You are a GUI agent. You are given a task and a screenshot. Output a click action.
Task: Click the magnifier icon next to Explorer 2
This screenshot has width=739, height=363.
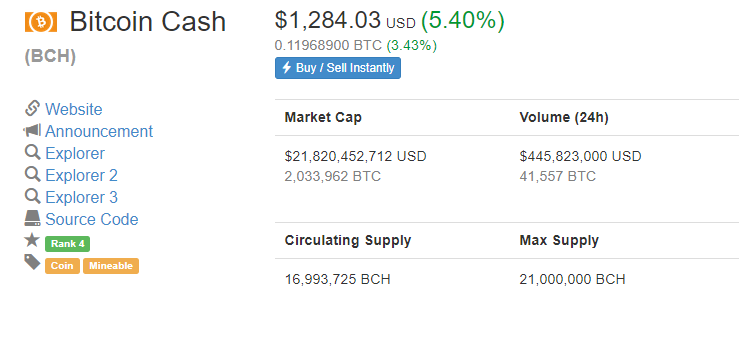(x=32, y=175)
